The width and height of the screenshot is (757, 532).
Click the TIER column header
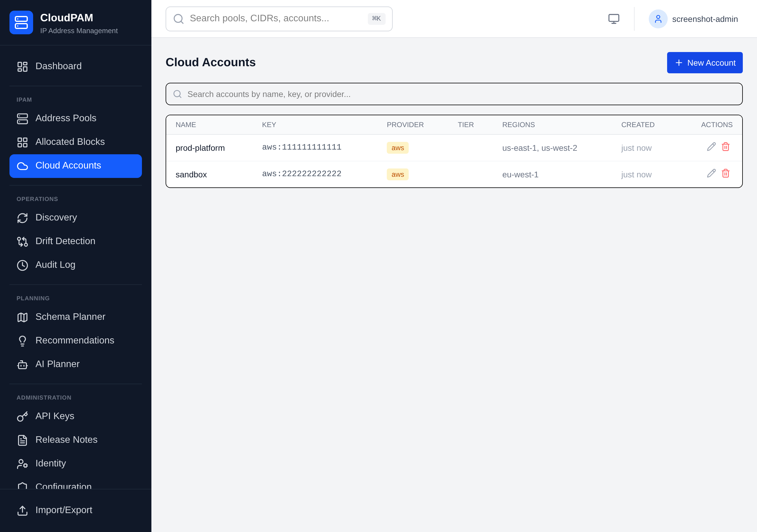pyautogui.click(x=465, y=125)
